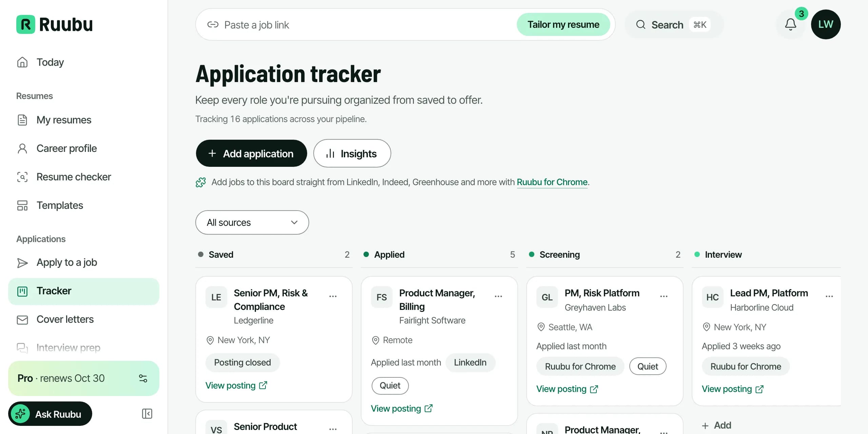868x434 pixels.
Task: Click Ruubu for Chrome tag on Harborline card
Action: click(746, 367)
